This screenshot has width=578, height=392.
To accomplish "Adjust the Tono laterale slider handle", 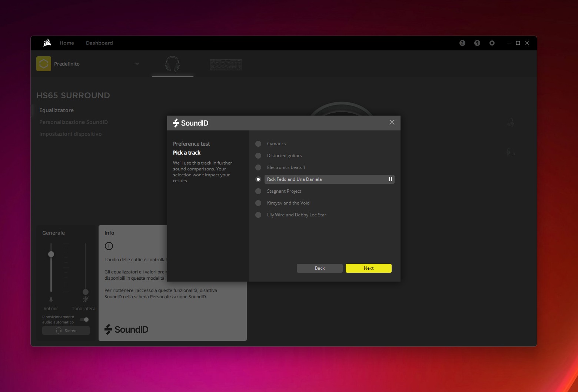I will pos(86,292).
